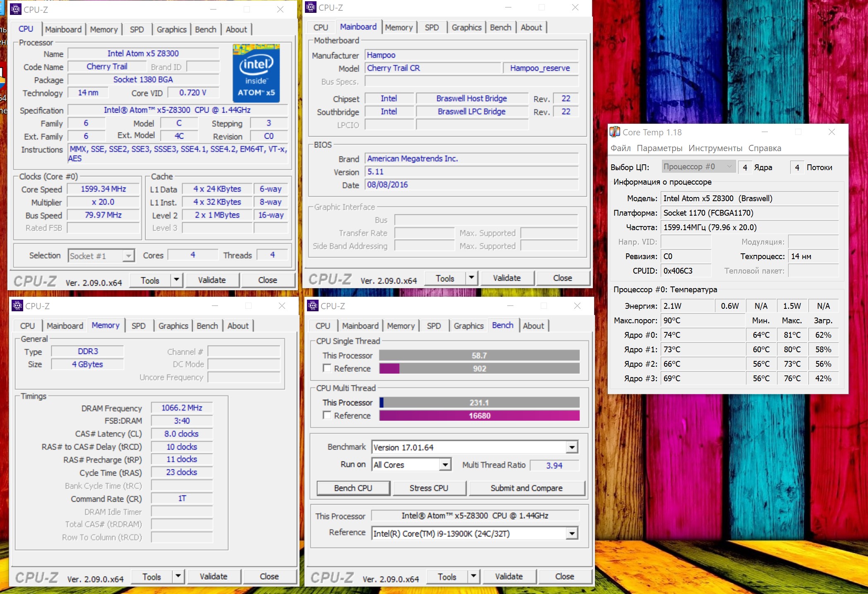Expand the Reference processor i9-13900K dropdown
Screen dimensions: 868x594
pyautogui.click(x=572, y=533)
